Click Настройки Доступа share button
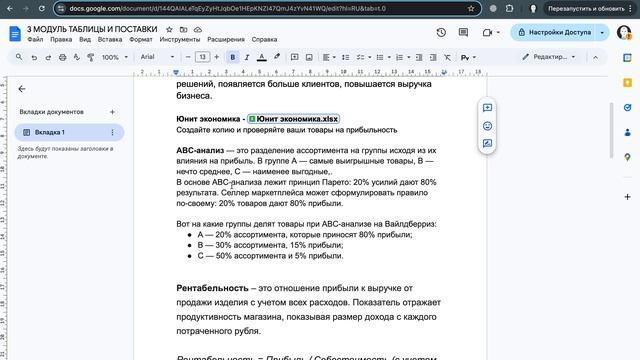This screenshot has height=360, width=640. pyautogui.click(x=555, y=32)
